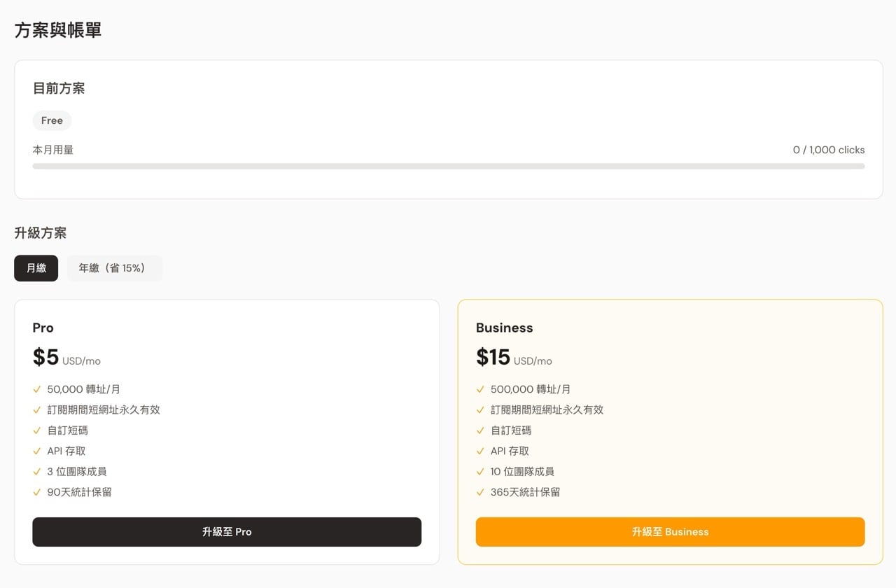Click checkmark next to Pro's 自訂短碼 feature
896x588 pixels.
click(37, 431)
